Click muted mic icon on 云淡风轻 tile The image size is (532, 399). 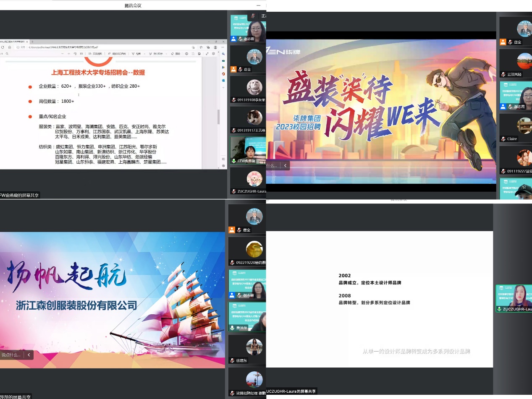503,74
